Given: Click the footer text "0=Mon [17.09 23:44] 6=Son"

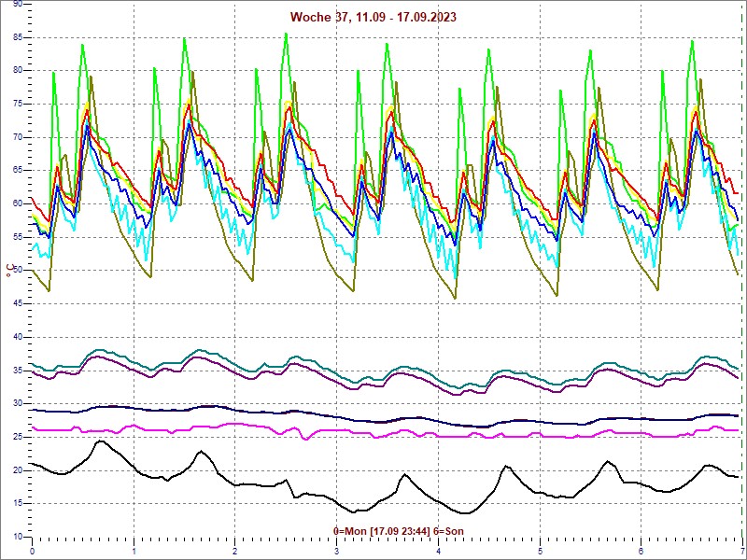Looking at the screenshot, I should (399, 531).
